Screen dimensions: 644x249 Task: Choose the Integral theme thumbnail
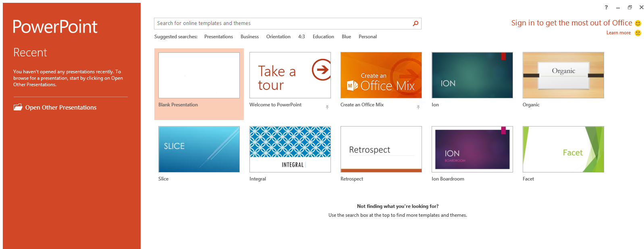(x=290, y=149)
